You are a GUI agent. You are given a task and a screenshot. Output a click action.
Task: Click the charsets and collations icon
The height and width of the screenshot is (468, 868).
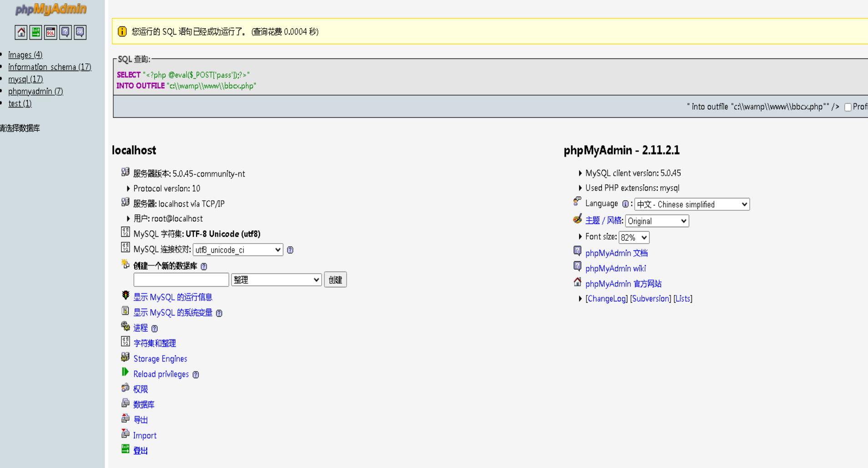point(126,341)
